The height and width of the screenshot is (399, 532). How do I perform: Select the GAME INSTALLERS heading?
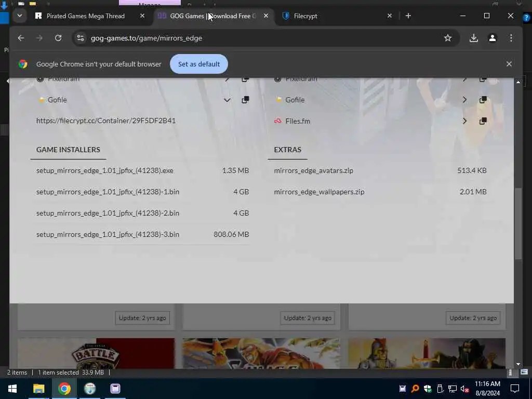click(68, 150)
